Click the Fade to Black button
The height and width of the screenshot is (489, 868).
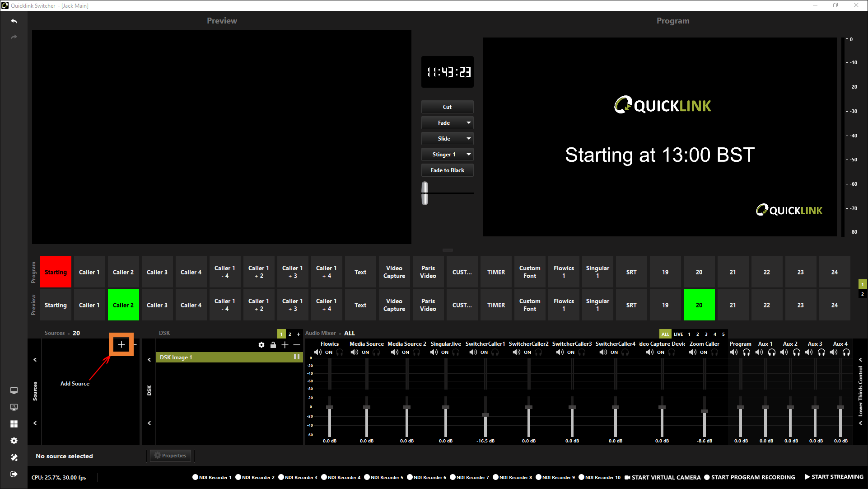click(x=447, y=170)
